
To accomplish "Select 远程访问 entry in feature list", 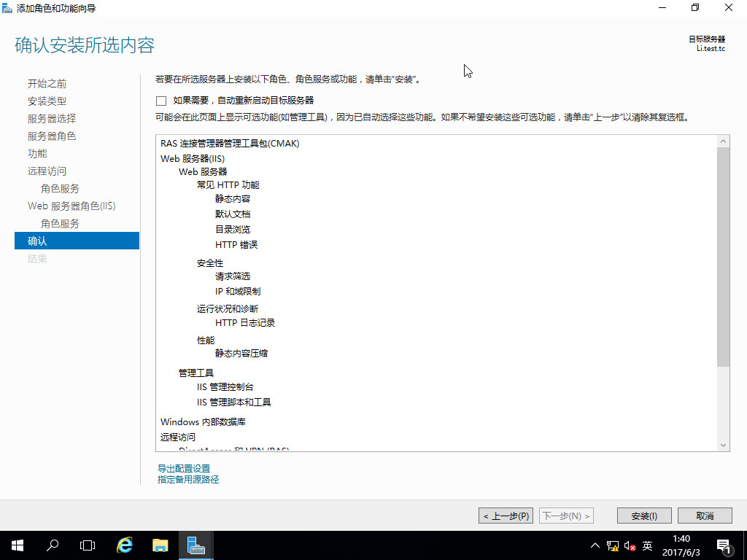I will (x=178, y=437).
